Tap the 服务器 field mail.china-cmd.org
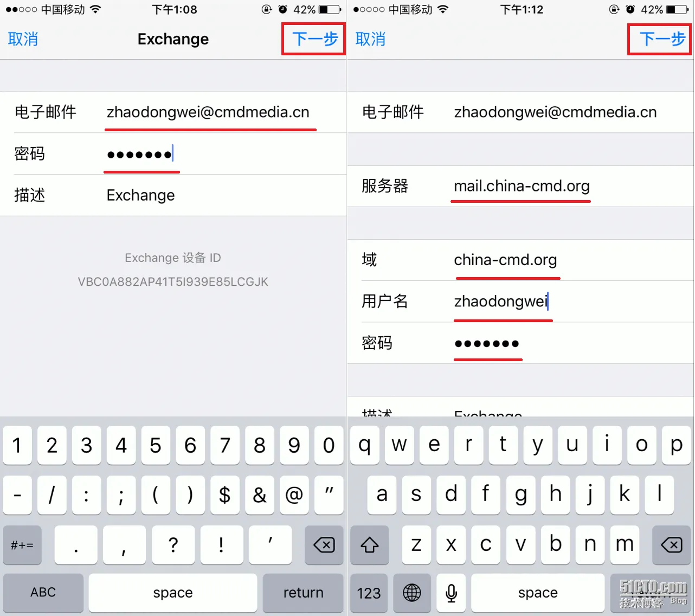 click(x=520, y=186)
